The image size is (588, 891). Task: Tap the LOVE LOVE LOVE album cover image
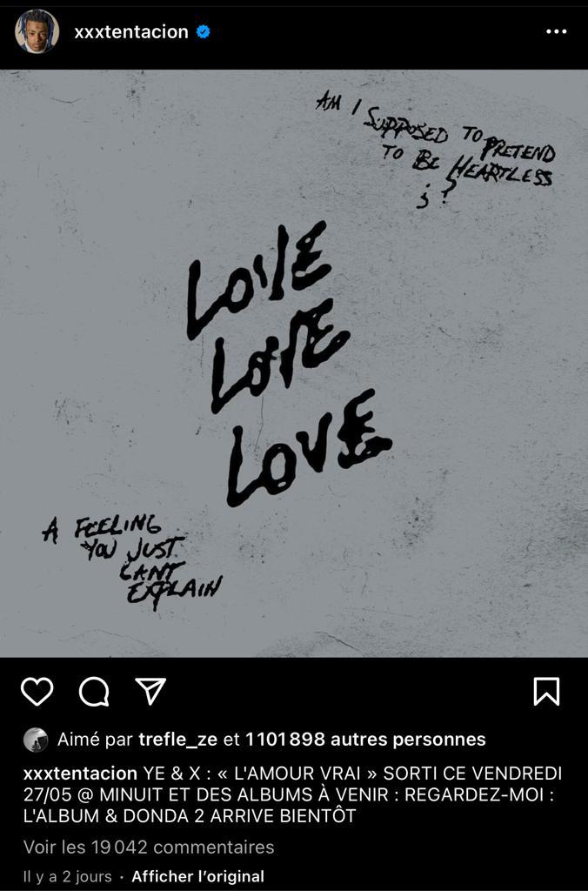[x=294, y=364]
